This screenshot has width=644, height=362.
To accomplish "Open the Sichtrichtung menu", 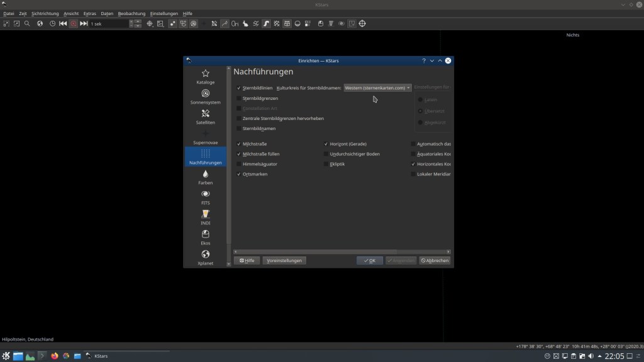I will [45, 13].
